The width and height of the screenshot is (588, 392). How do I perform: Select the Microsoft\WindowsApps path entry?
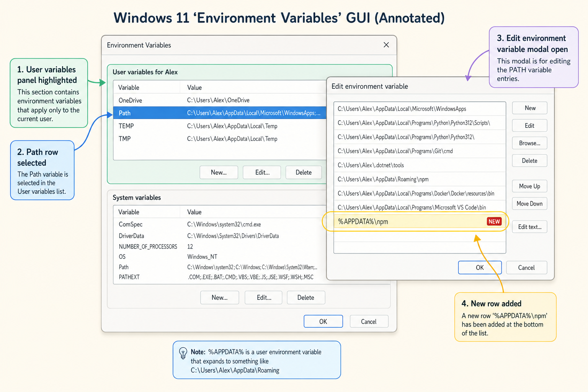coord(420,109)
